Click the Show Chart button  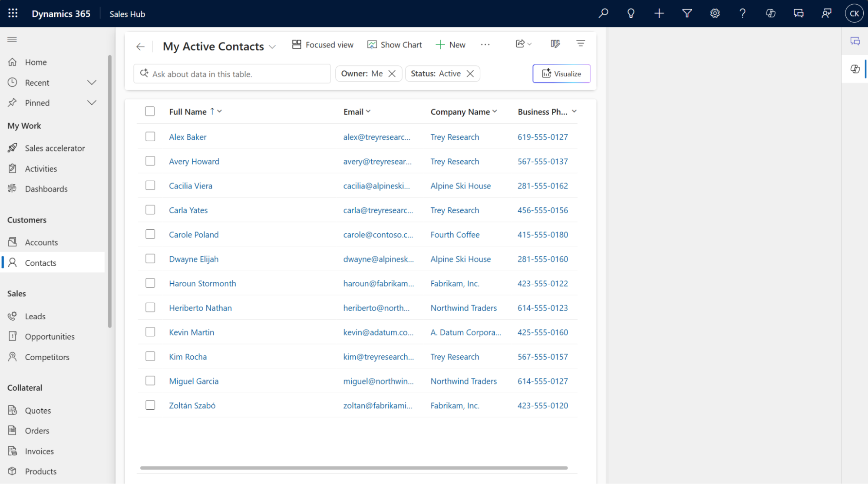pos(395,45)
